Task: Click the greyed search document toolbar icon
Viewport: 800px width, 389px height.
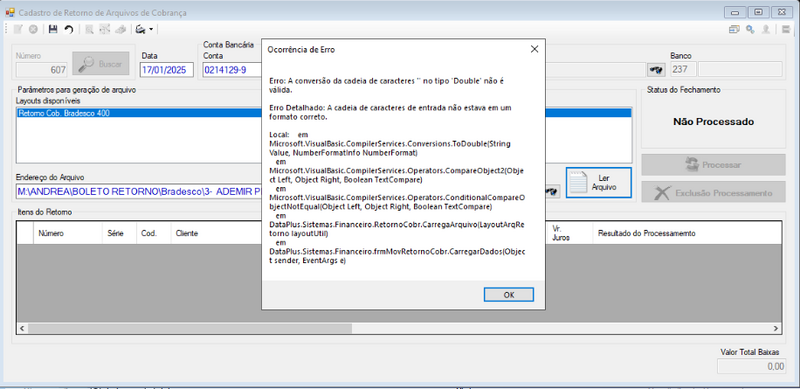Action: (89, 30)
